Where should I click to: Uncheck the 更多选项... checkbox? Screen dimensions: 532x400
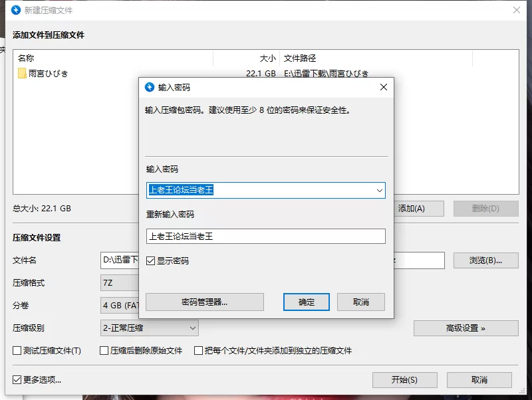coord(17,379)
